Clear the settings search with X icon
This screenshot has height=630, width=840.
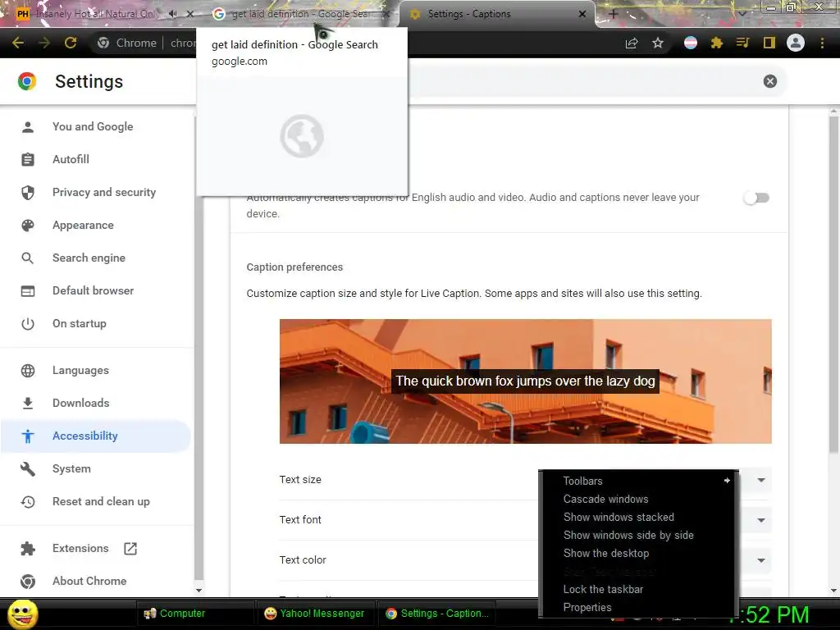[x=769, y=81]
